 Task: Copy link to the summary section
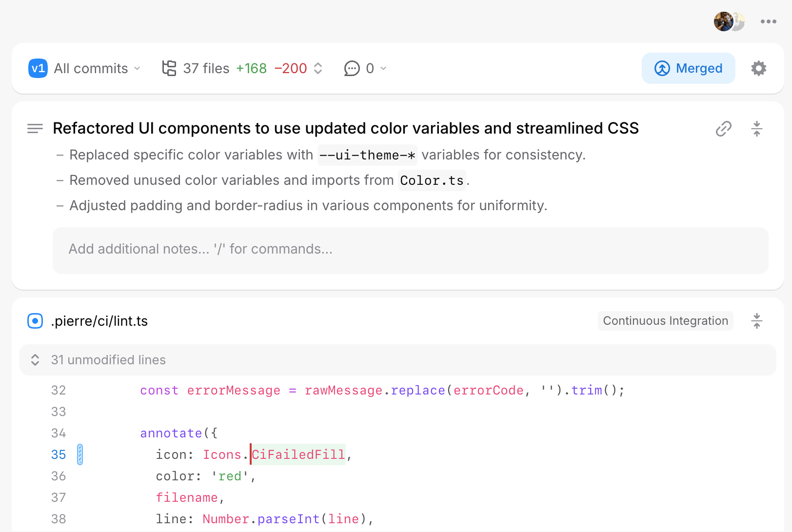[723, 129]
